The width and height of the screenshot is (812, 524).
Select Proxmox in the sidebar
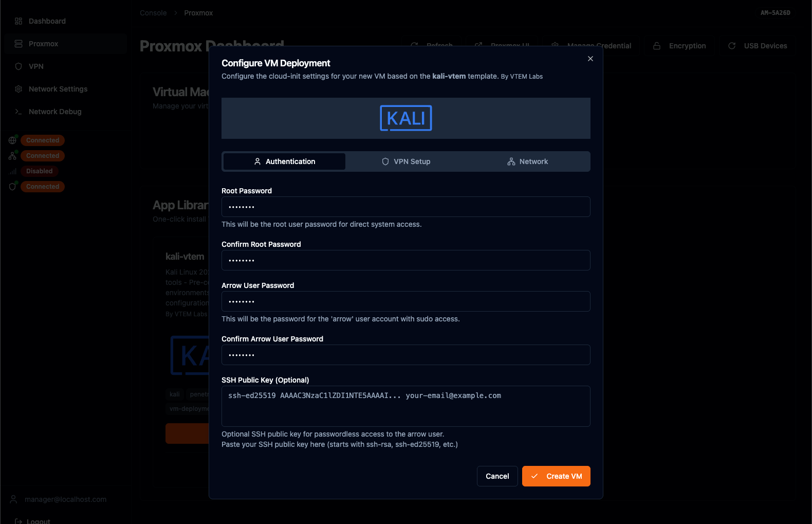point(65,44)
